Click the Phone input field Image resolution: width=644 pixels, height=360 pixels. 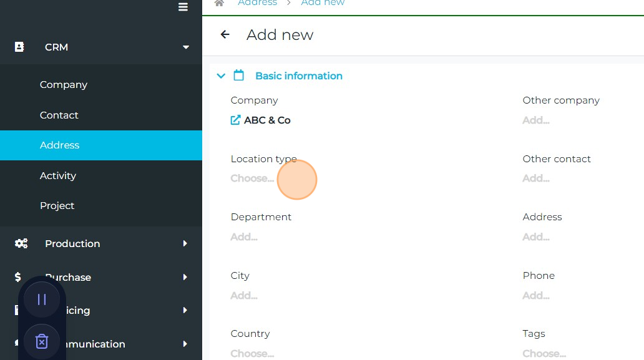click(x=536, y=296)
